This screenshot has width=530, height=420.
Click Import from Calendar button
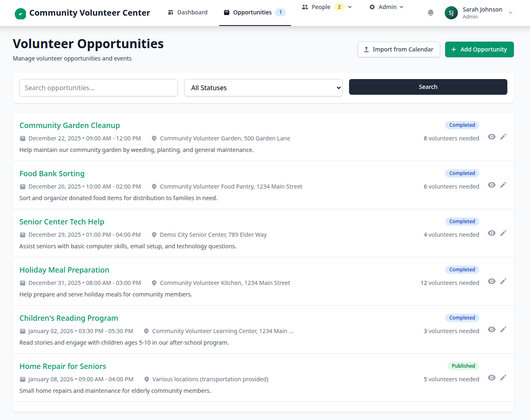(399, 49)
